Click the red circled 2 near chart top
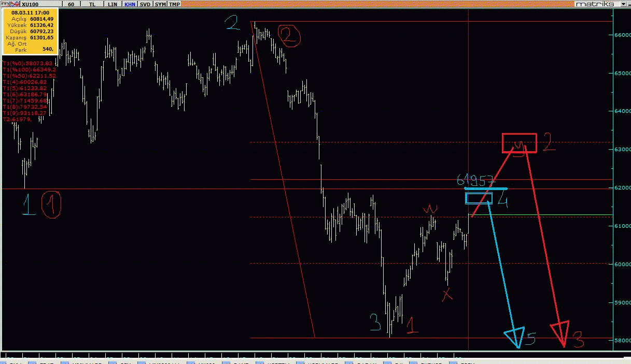Image resolution: width=631 pixels, height=364 pixels. (x=289, y=36)
